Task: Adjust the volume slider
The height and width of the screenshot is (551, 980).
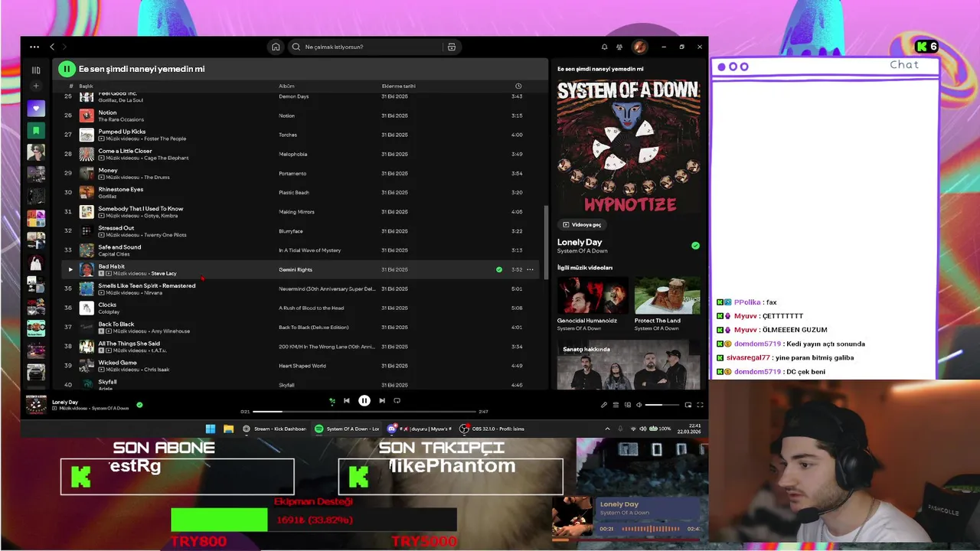Action: click(662, 405)
